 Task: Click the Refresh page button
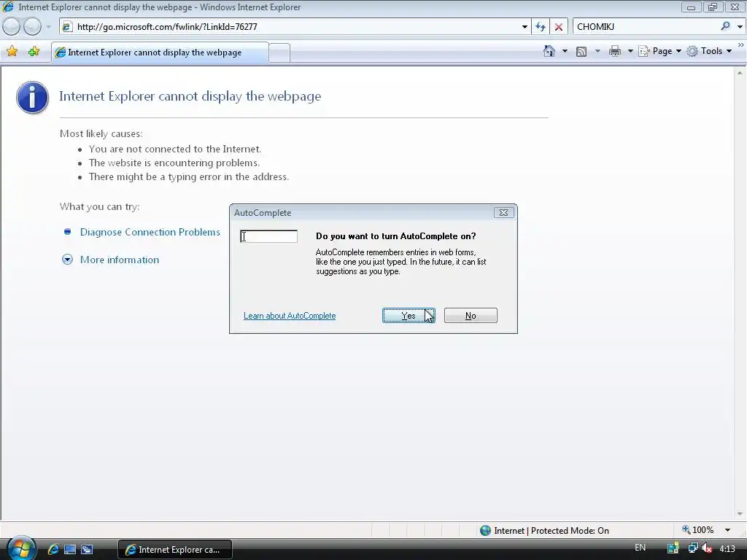pyautogui.click(x=541, y=27)
